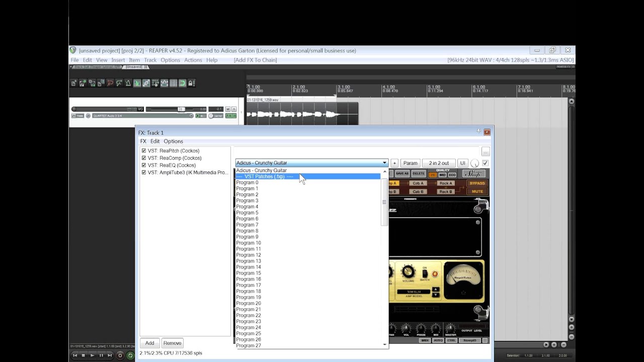The height and width of the screenshot is (362, 644).
Task: Choose Program 26 from preset list
Action: (308, 339)
